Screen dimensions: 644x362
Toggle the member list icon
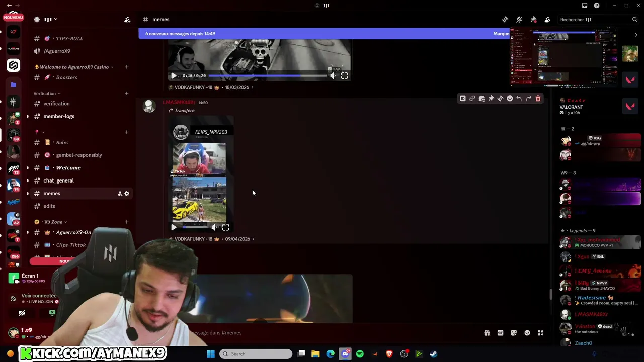(547, 20)
